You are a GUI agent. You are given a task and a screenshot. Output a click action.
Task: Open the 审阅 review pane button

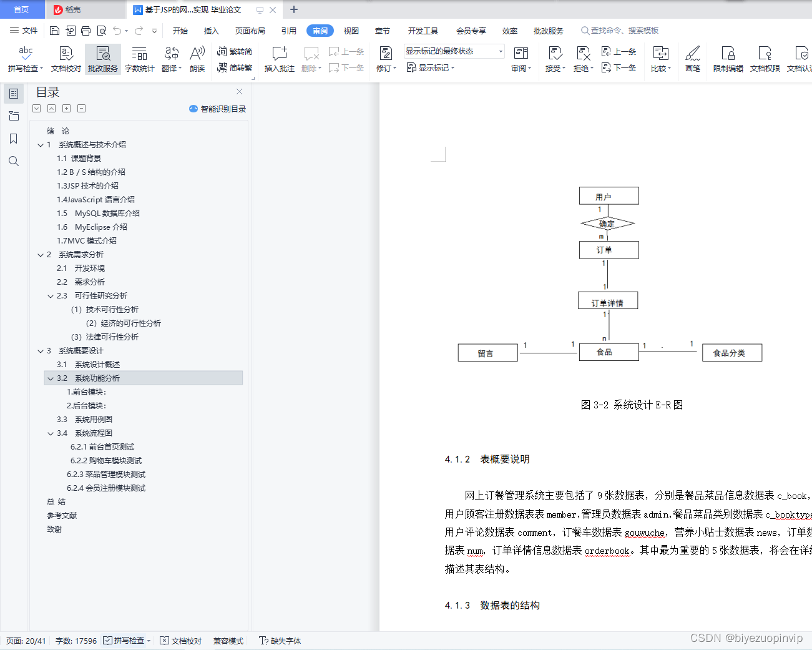[x=521, y=59]
